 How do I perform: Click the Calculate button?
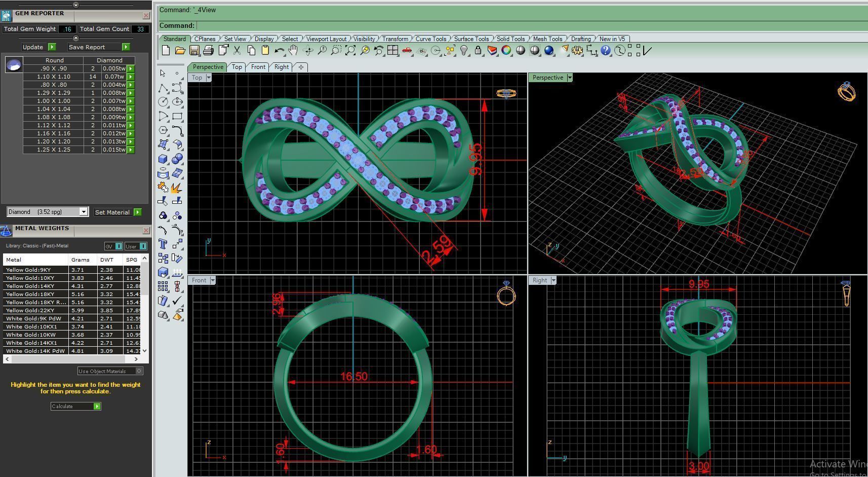click(76, 406)
